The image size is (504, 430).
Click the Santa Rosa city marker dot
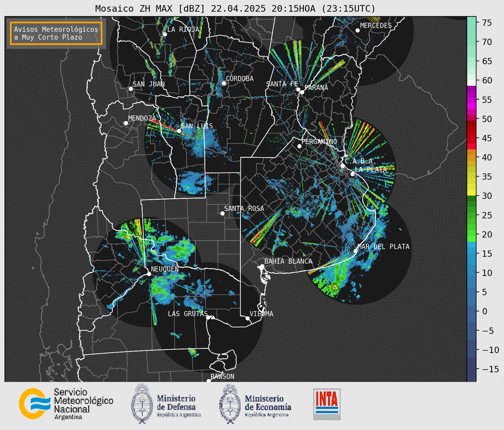coord(222,213)
